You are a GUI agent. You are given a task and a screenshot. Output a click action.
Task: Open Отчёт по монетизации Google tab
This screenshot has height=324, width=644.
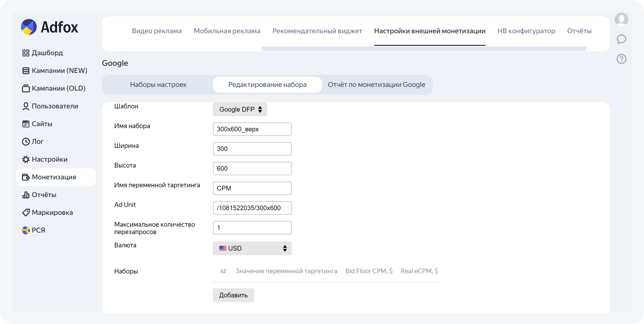376,85
